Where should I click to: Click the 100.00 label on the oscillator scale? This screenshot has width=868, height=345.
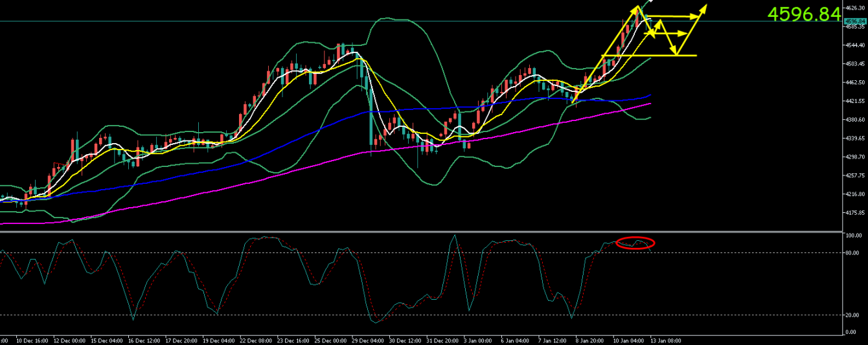pyautogui.click(x=854, y=236)
